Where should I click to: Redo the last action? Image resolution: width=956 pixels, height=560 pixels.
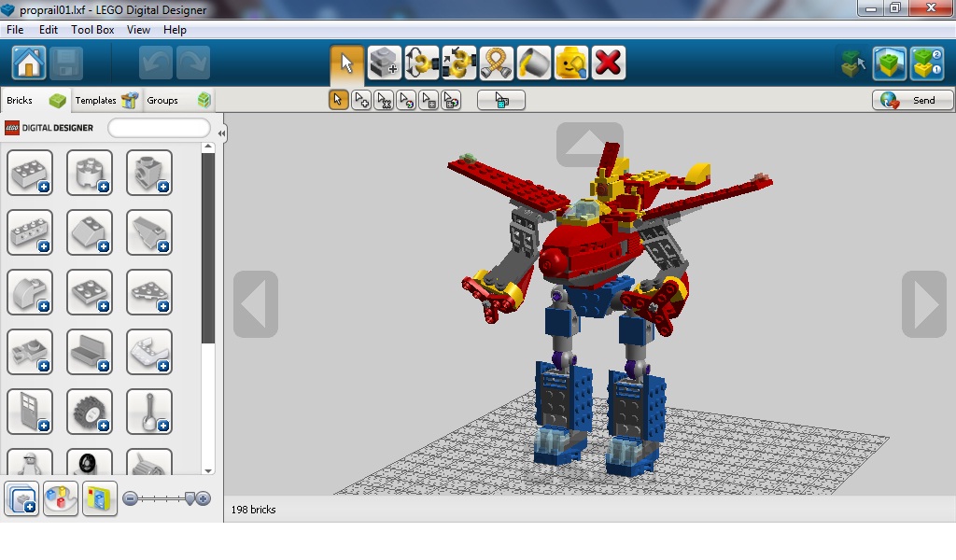193,63
